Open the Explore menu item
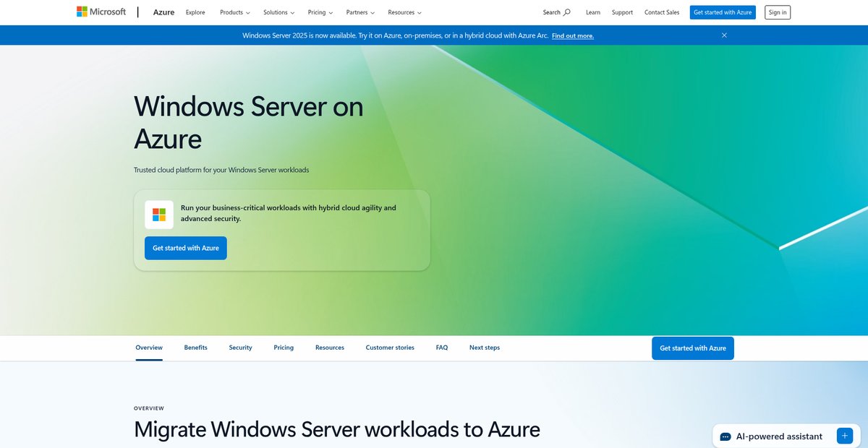Screen dimensions: 868x448 click(x=195, y=12)
